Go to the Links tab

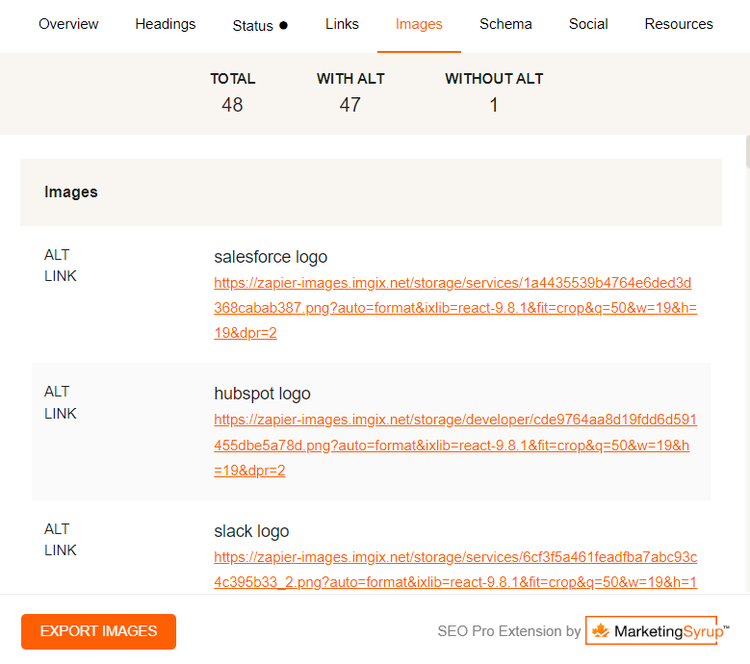(342, 24)
